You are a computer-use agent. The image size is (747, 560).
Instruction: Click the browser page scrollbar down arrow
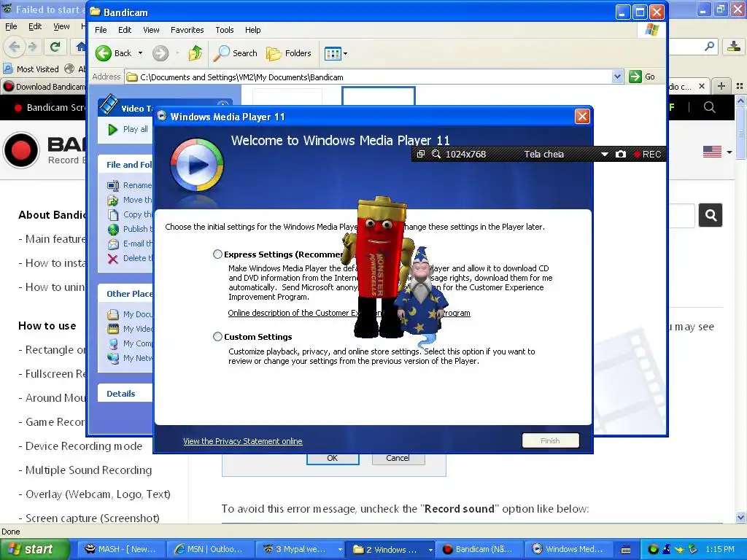point(741,517)
